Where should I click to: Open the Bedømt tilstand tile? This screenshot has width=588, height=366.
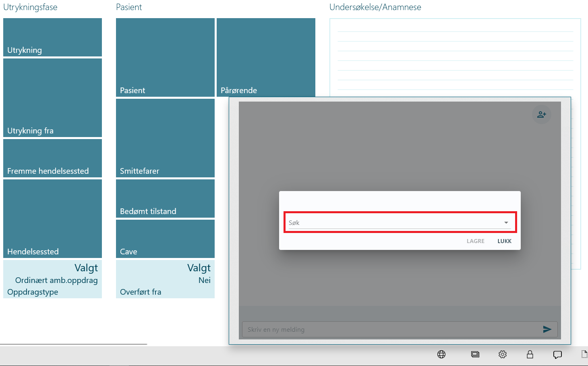pos(165,198)
